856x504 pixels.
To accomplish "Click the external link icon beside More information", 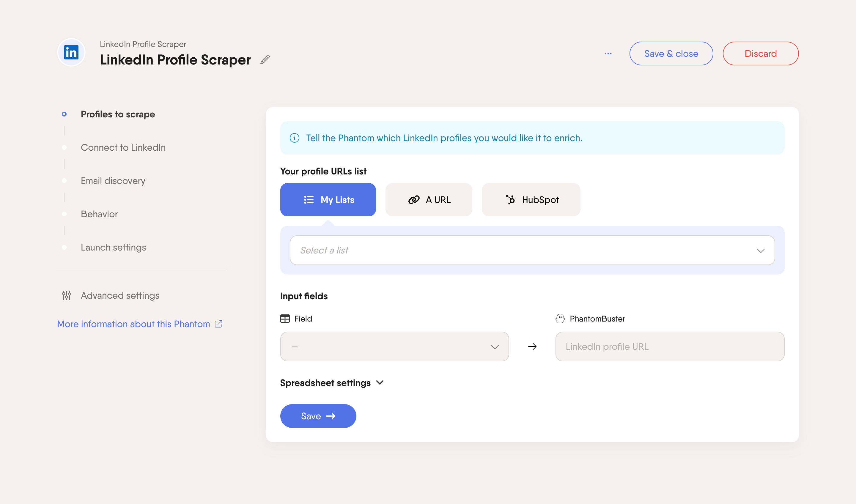I will pyautogui.click(x=218, y=324).
